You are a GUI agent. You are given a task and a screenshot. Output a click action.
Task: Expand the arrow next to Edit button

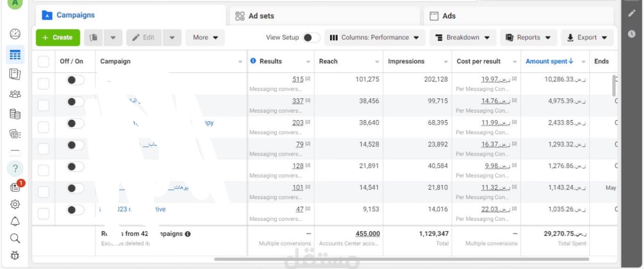172,38
